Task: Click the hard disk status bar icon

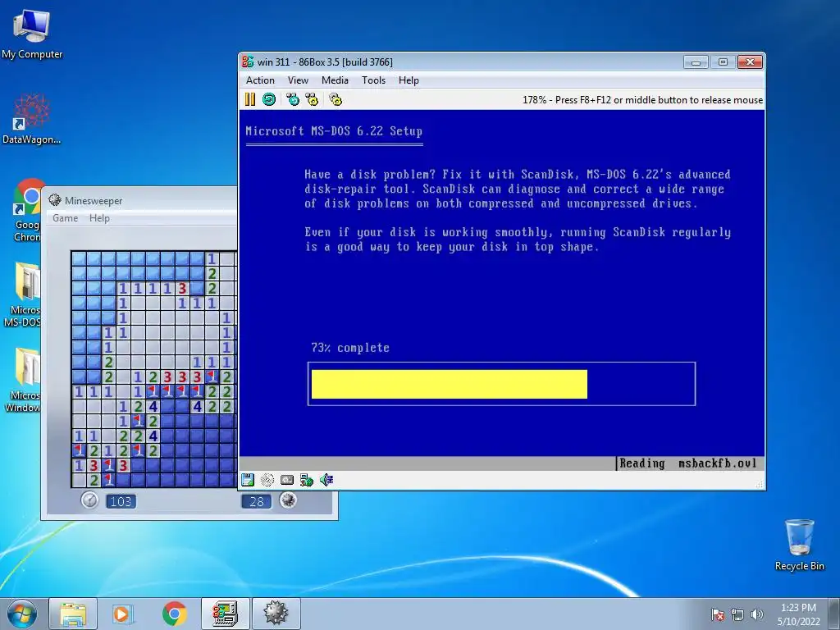Action: pos(287,480)
